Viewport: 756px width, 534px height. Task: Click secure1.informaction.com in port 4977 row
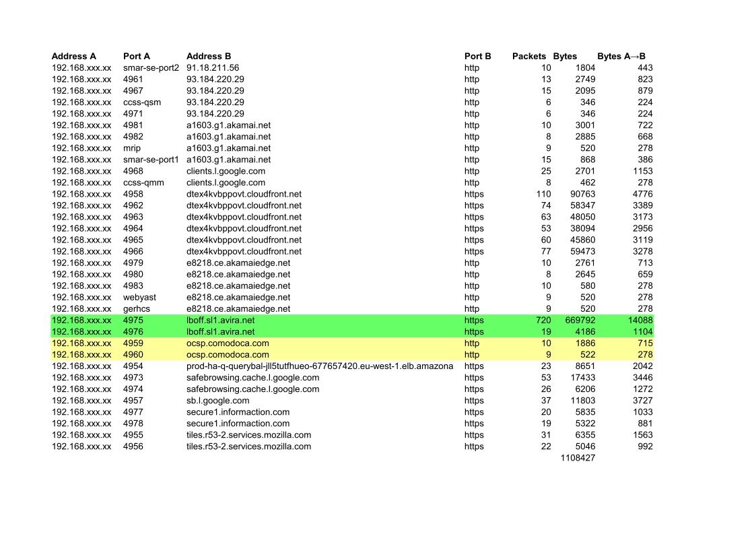click(238, 412)
